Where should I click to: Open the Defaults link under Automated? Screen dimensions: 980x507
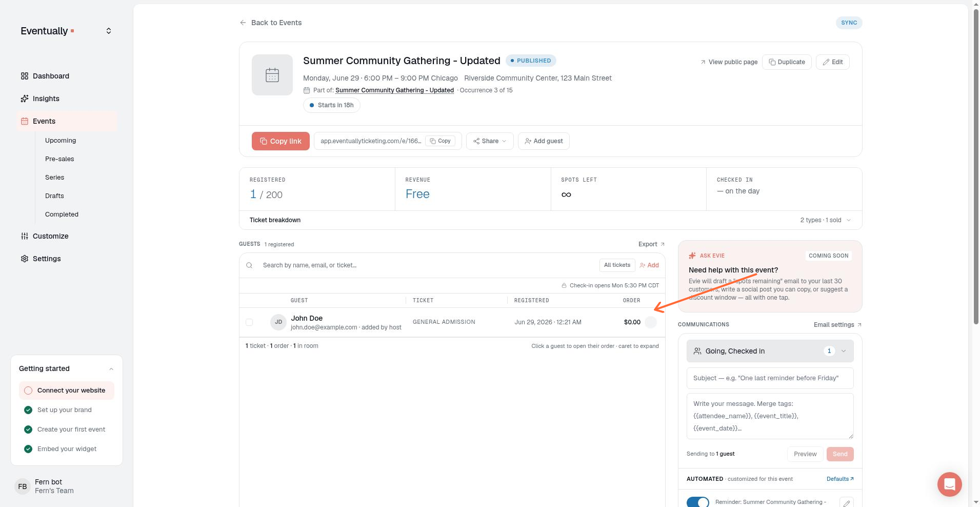[x=840, y=479]
